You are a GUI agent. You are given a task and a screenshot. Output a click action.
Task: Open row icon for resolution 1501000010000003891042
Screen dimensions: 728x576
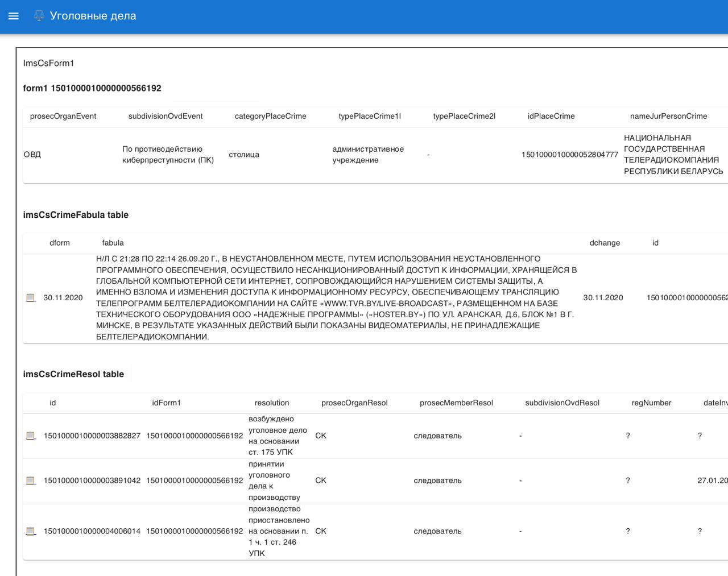click(x=31, y=481)
